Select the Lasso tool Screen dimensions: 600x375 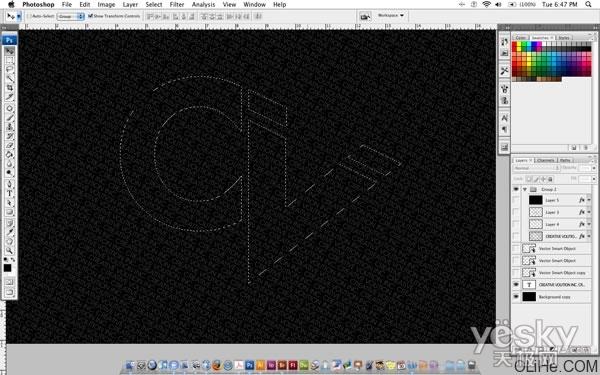tap(10, 69)
